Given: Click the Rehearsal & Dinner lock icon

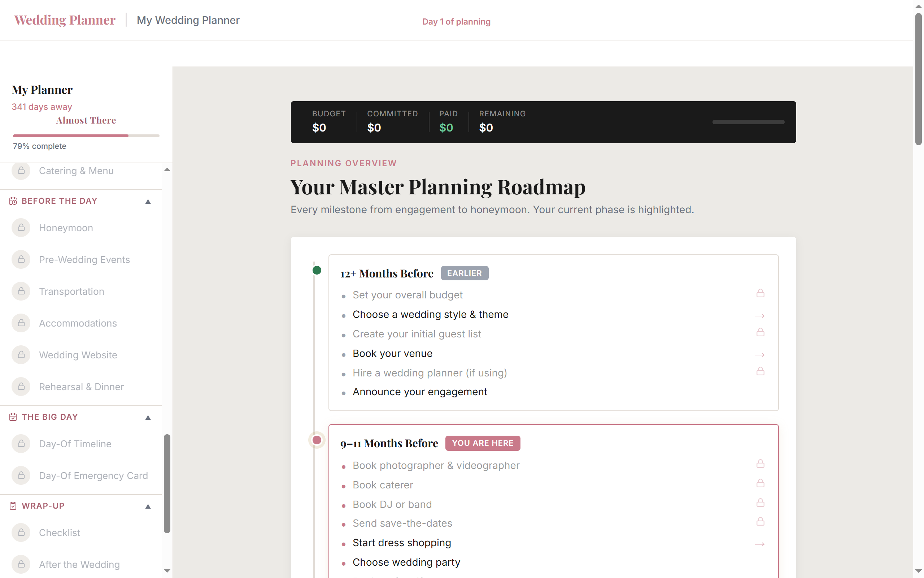Looking at the screenshot, I should [x=21, y=387].
